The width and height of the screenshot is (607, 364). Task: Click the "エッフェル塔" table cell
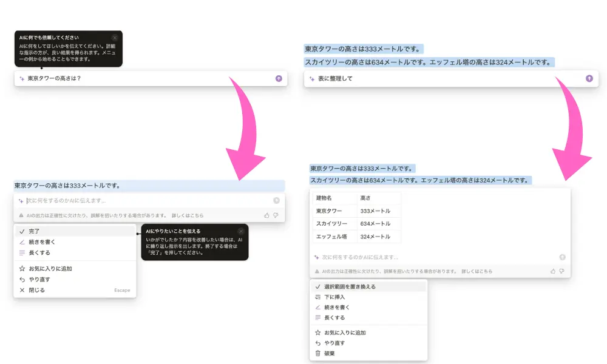coord(335,237)
